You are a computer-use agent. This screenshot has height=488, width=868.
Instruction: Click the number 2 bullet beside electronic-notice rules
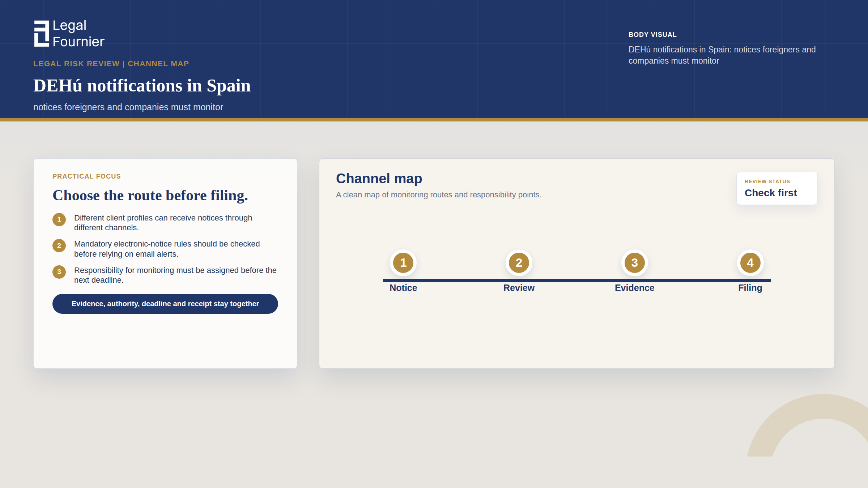[59, 246]
